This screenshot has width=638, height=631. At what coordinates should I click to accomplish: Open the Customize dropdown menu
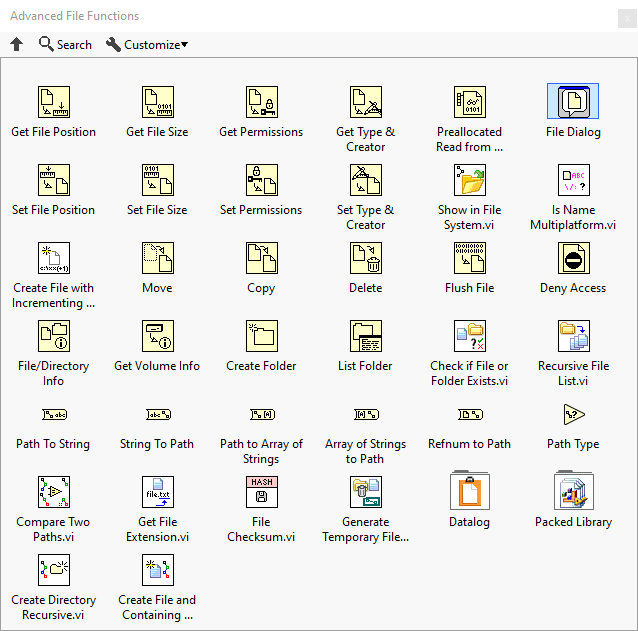tap(147, 44)
